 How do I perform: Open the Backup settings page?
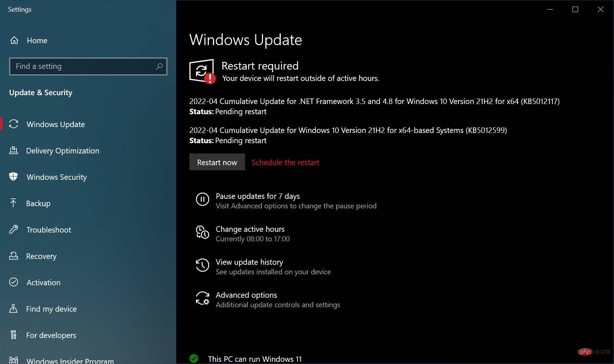(88, 203)
